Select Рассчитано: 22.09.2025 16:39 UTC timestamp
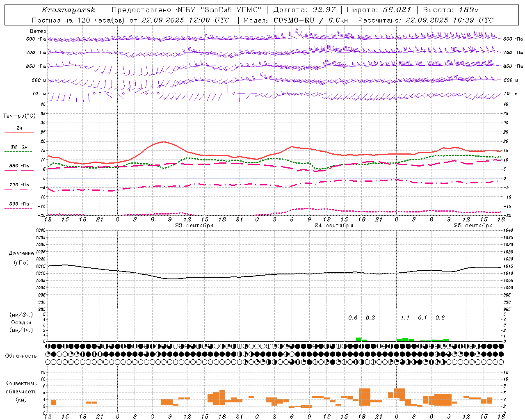This screenshot has height=420, width=525. [426, 20]
